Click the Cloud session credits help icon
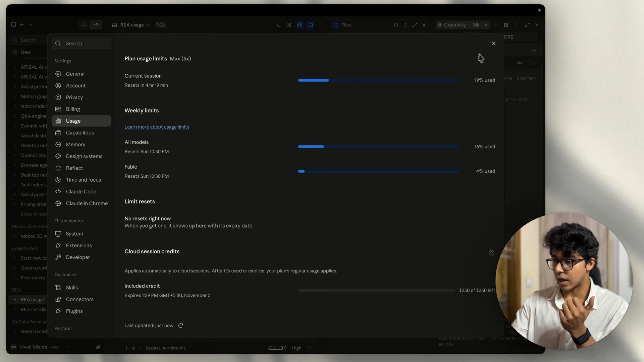 (491, 253)
